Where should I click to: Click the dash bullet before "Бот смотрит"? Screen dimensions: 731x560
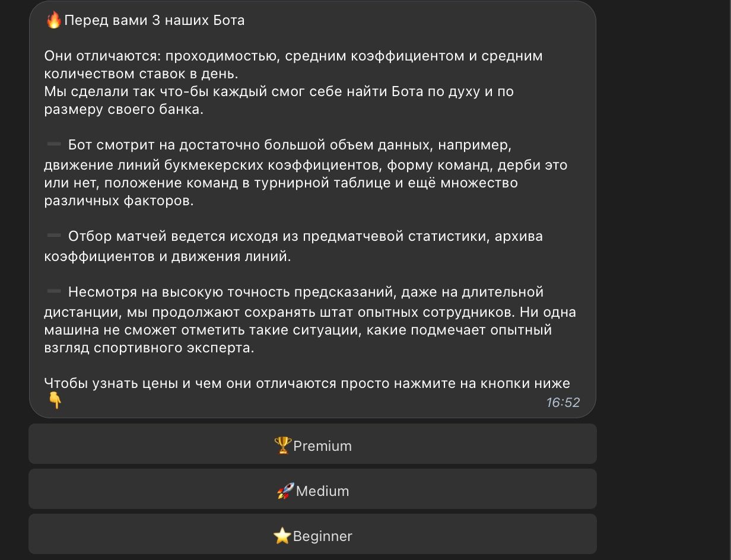click(x=54, y=144)
